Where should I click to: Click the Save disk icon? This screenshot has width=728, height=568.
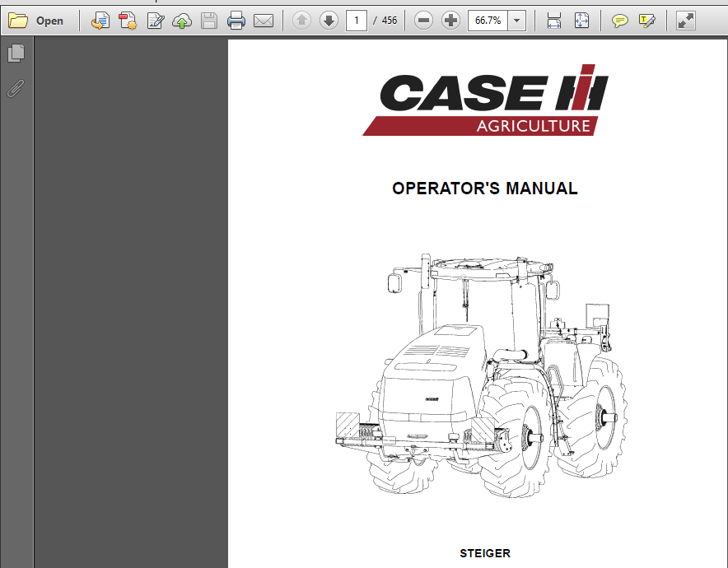pos(209,21)
